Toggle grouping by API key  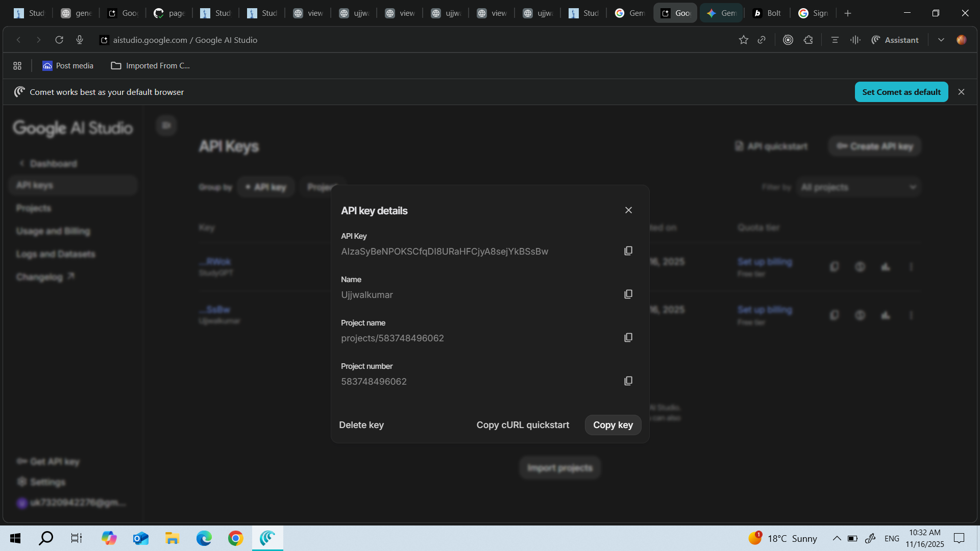(x=266, y=187)
